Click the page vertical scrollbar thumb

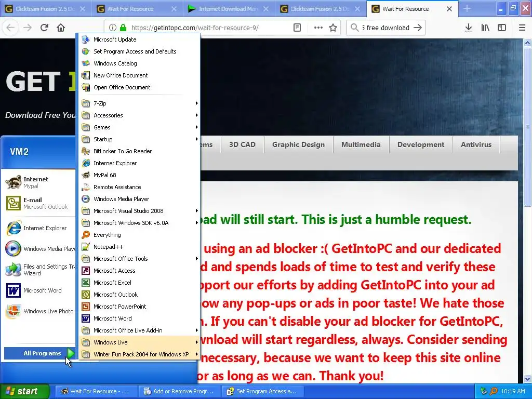click(527, 127)
